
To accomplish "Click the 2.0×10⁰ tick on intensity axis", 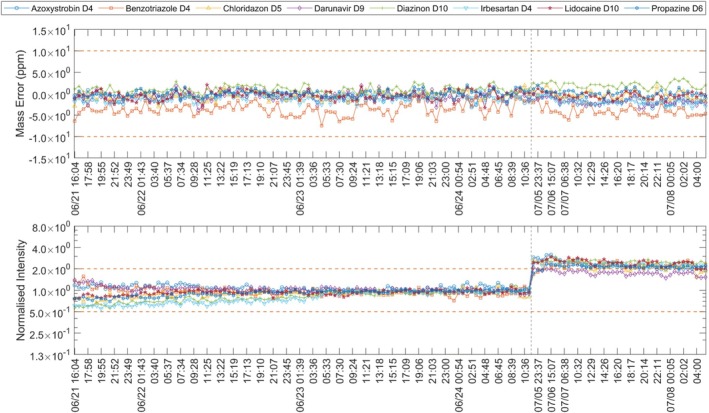I will pos(51,270).
